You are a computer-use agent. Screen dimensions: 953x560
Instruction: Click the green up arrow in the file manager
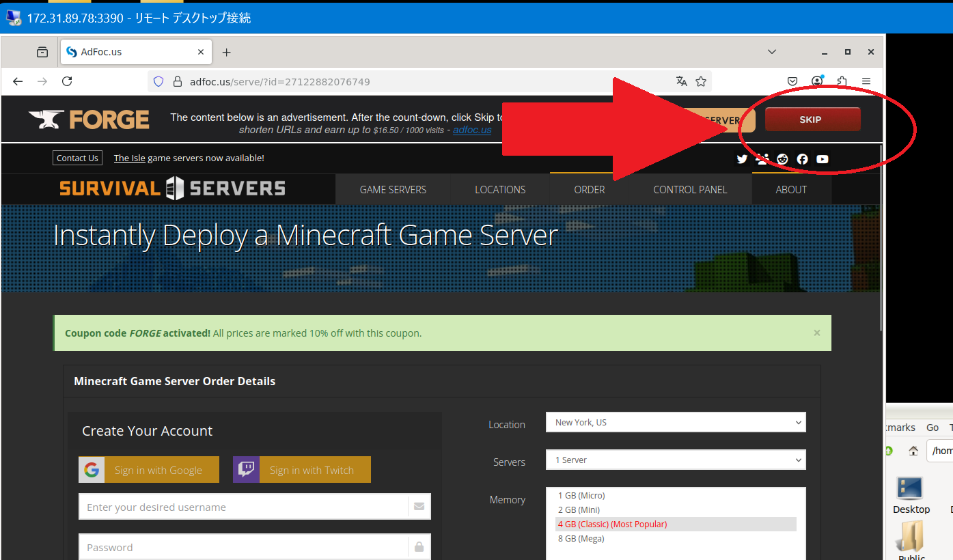[x=889, y=451]
